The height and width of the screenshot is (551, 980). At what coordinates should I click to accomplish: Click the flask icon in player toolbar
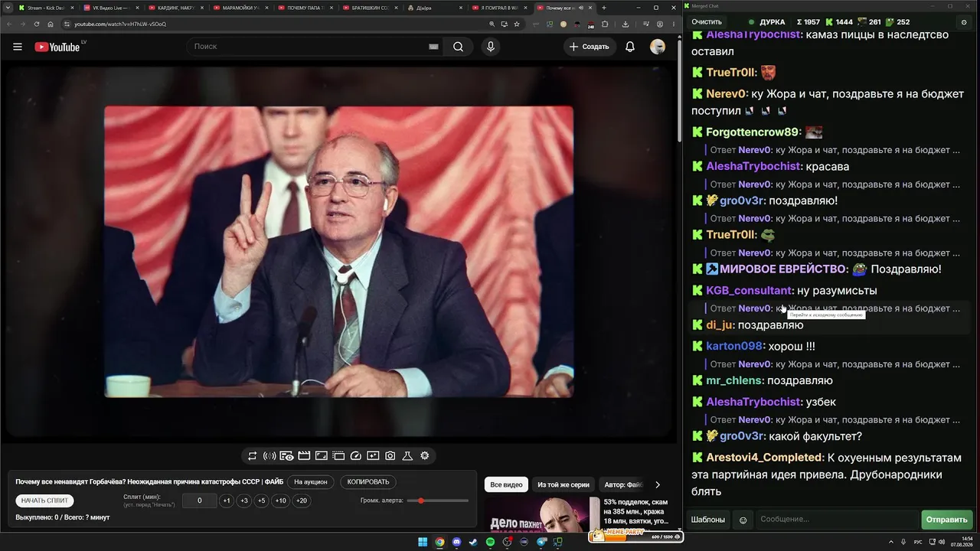tap(407, 456)
